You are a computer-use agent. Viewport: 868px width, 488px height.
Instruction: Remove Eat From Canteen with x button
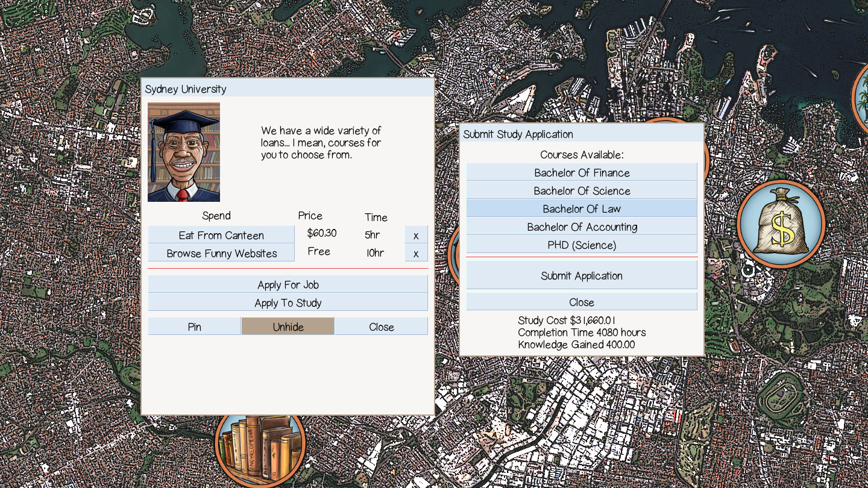(416, 235)
